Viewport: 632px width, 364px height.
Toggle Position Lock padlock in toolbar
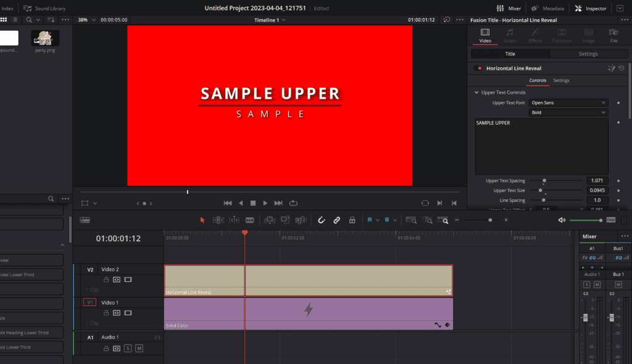tap(352, 220)
